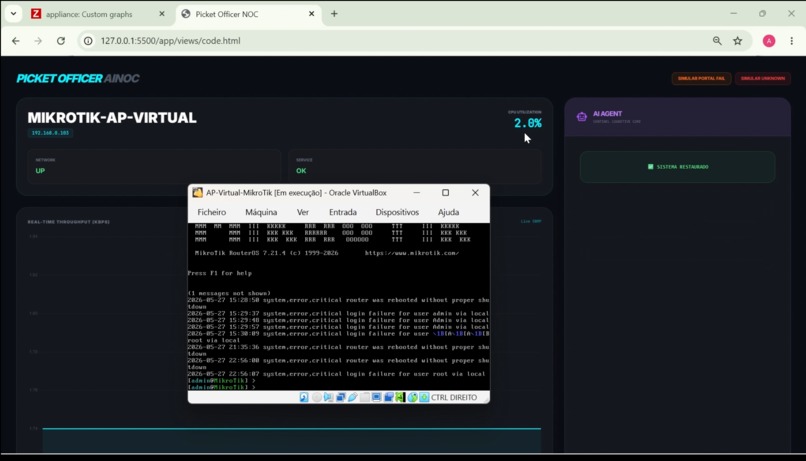Open the Dispositivos menu in VirtualBox
The height and width of the screenshot is (461, 806).
coord(397,212)
